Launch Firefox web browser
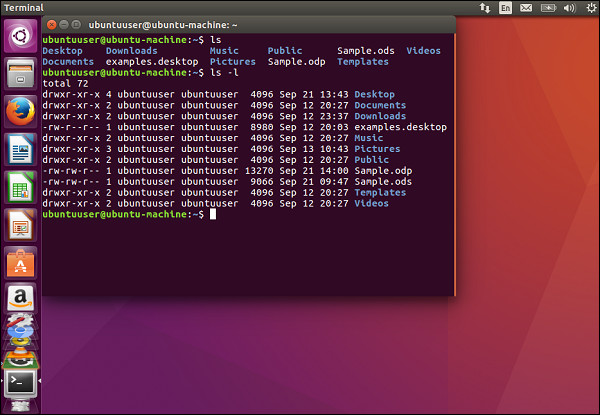 (x=20, y=111)
